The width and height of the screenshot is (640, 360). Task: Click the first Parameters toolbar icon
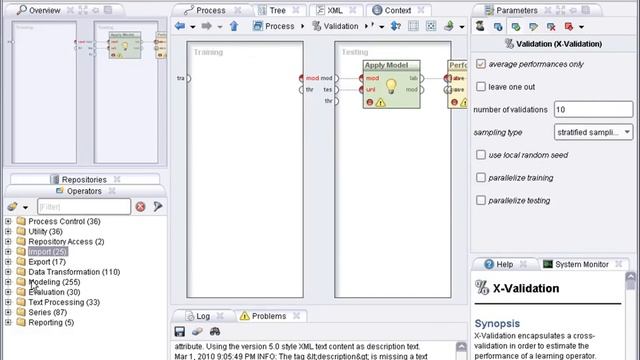pos(480,27)
